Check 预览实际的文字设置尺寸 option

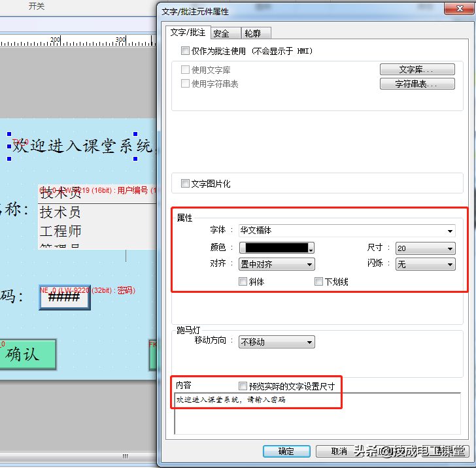[243, 386]
